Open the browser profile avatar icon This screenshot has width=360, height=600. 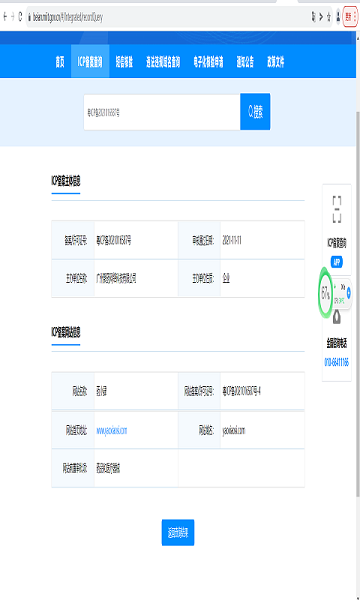click(338, 16)
